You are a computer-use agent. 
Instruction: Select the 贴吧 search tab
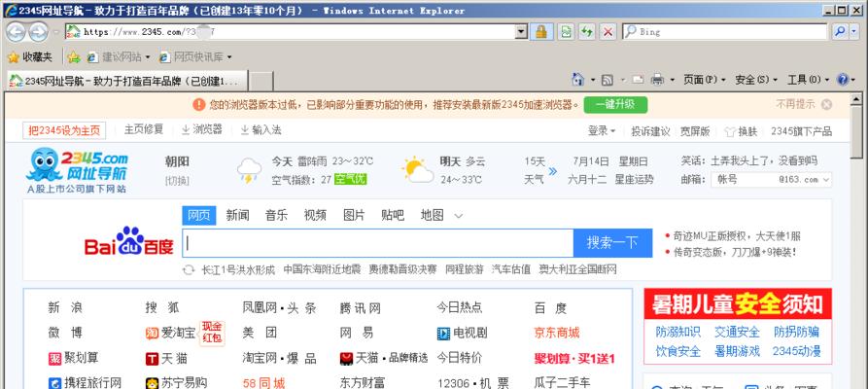click(393, 216)
